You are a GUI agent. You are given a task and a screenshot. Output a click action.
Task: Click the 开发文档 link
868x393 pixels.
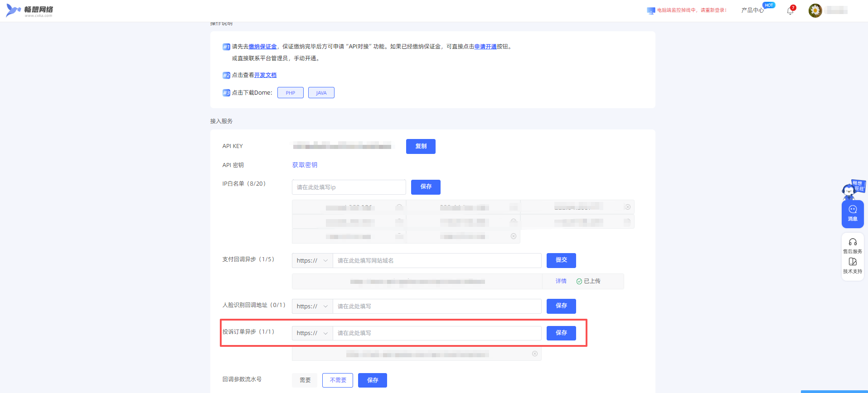tap(265, 75)
